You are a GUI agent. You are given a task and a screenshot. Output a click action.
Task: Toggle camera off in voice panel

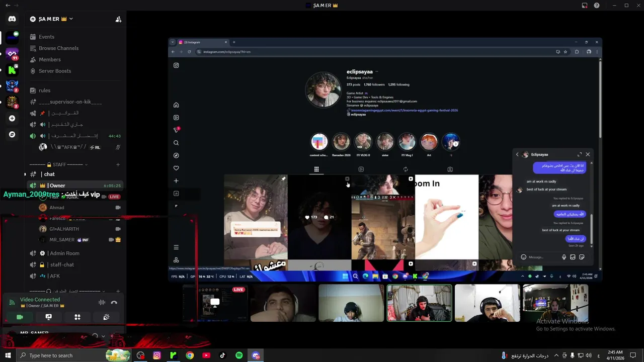point(20,317)
